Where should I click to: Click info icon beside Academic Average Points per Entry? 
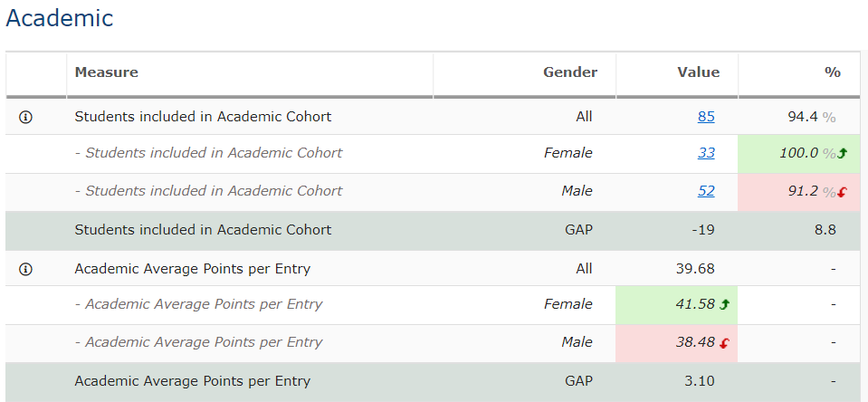(25, 269)
